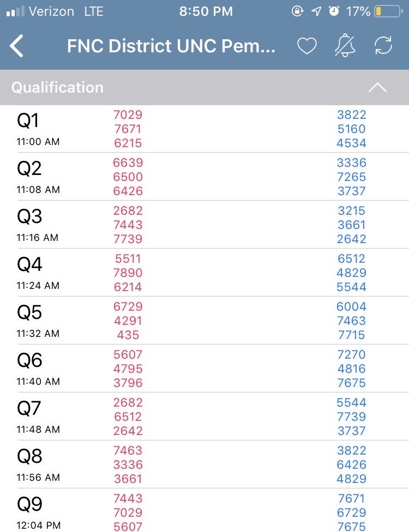Open red team 7029 in Q1
Screen dimensions: 409x532
click(128, 114)
